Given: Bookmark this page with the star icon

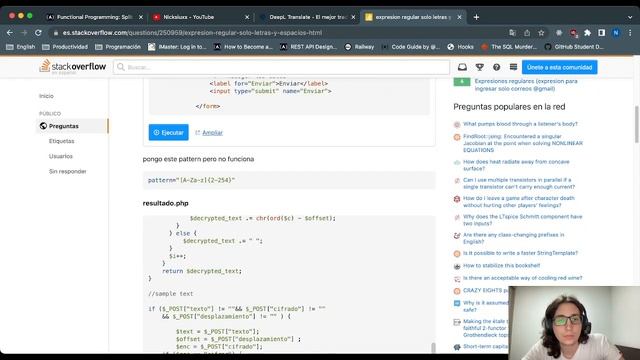Looking at the screenshot, I should (x=541, y=33).
